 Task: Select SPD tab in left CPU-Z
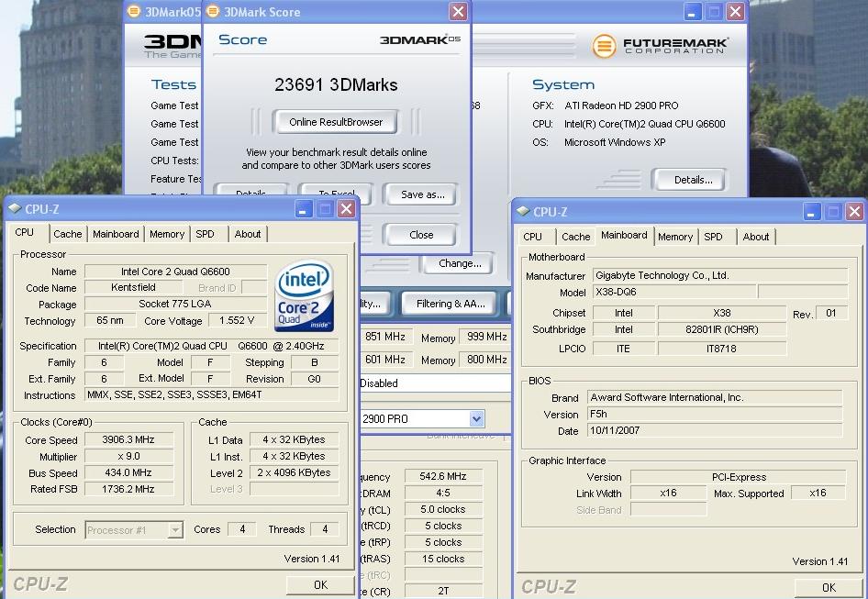[x=205, y=234]
